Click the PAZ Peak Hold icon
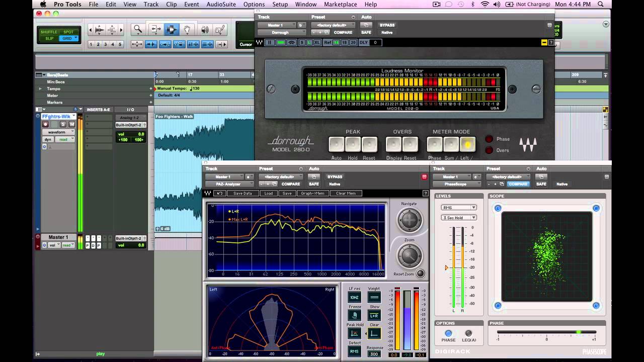 click(x=355, y=333)
